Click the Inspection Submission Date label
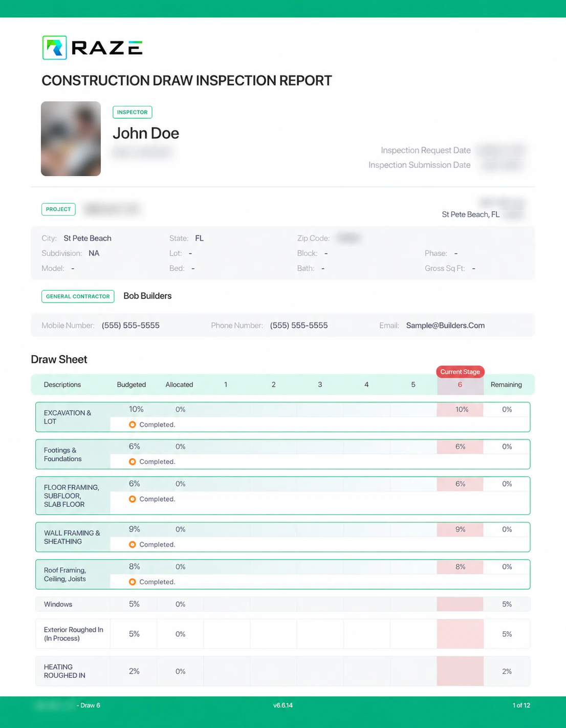 pos(420,165)
